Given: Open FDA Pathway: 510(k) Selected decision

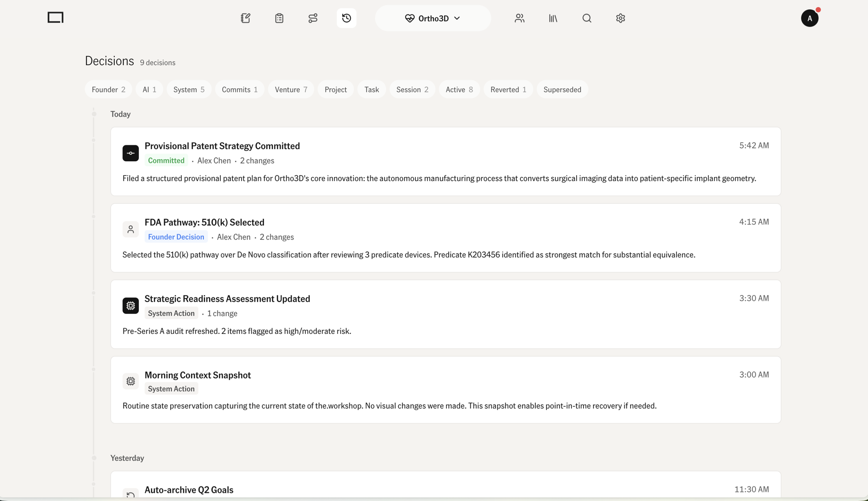Looking at the screenshot, I should 446,238.
